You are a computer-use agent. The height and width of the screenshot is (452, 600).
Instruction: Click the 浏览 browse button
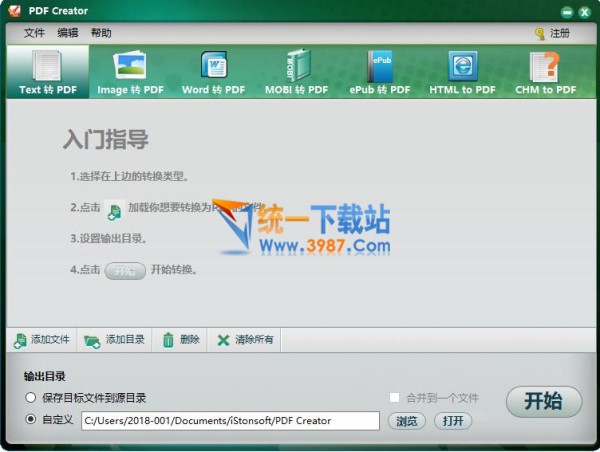tap(407, 421)
